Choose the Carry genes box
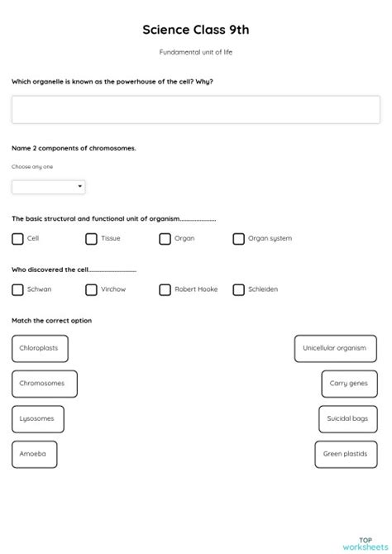 point(349,384)
